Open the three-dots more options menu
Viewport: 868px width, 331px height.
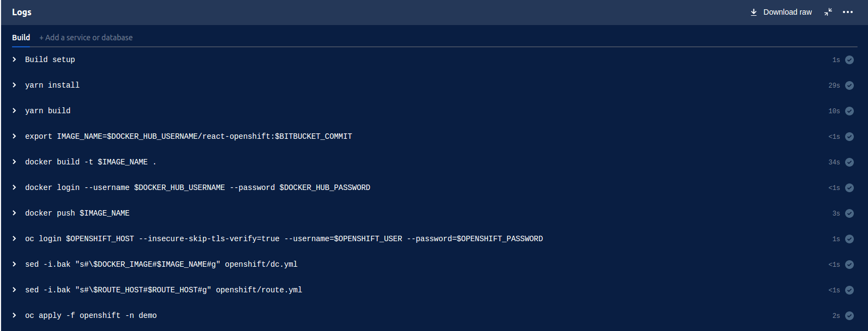tap(847, 12)
